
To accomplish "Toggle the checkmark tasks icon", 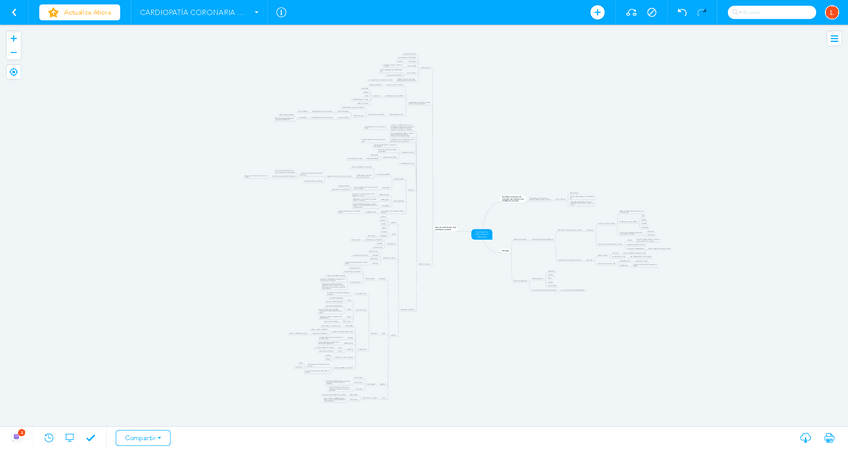I will click(x=91, y=438).
